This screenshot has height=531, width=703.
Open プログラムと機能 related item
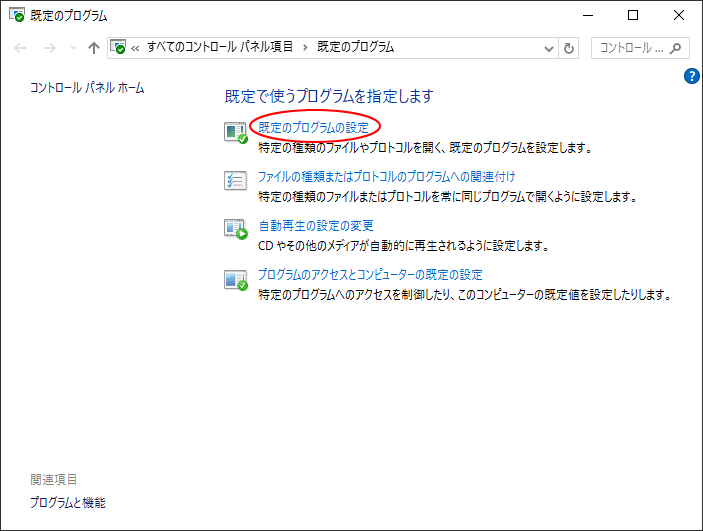(68, 502)
